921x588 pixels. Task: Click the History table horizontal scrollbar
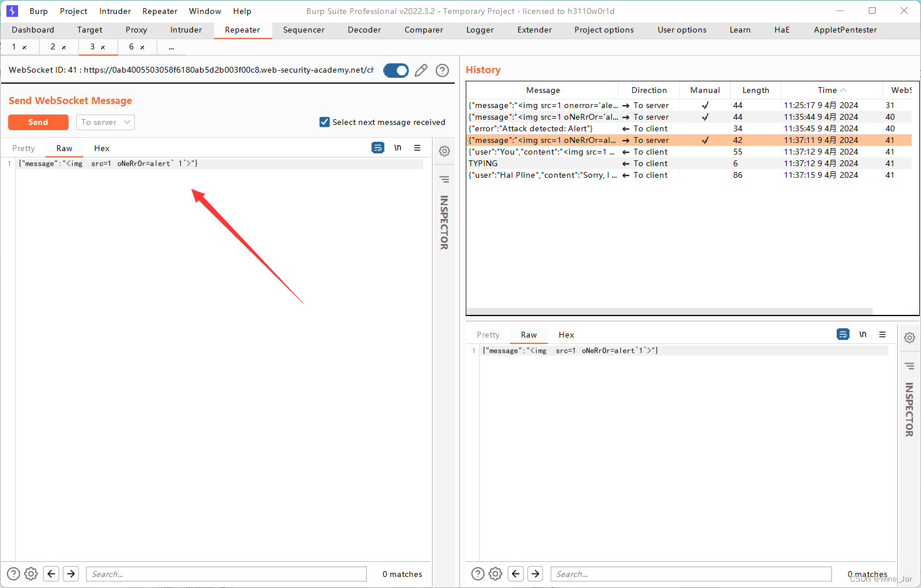[669, 311]
